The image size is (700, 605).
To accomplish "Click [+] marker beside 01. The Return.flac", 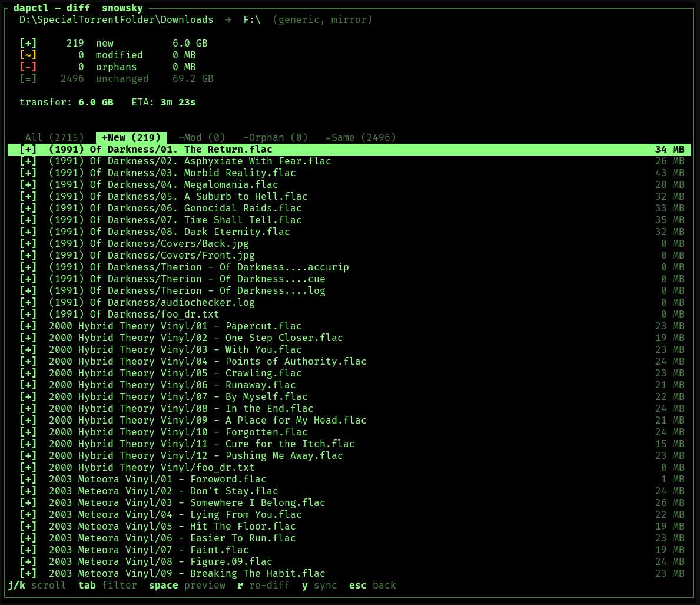I will coord(28,149).
